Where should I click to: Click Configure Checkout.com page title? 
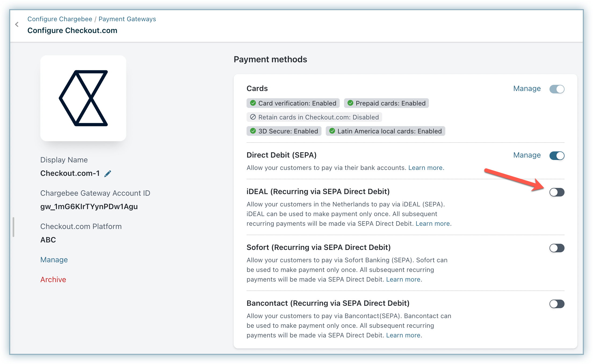pos(72,31)
